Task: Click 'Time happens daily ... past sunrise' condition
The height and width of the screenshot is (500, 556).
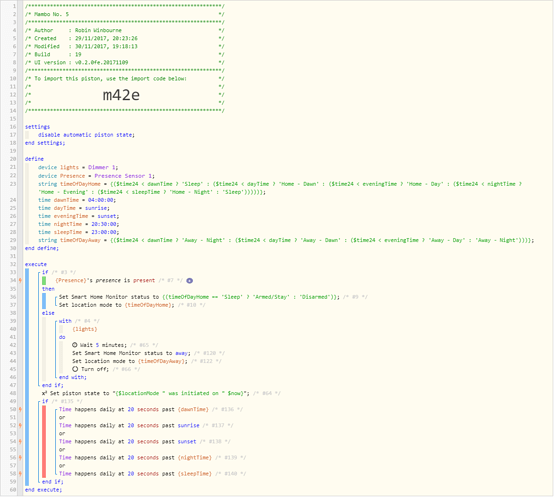Action: (x=129, y=427)
